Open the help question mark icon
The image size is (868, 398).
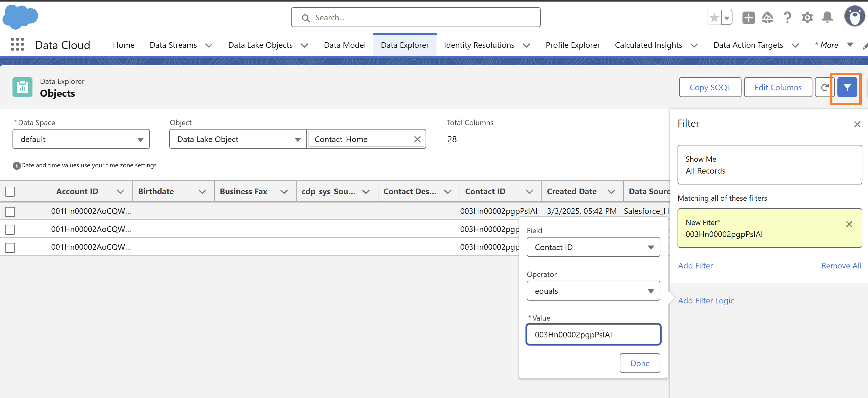787,17
